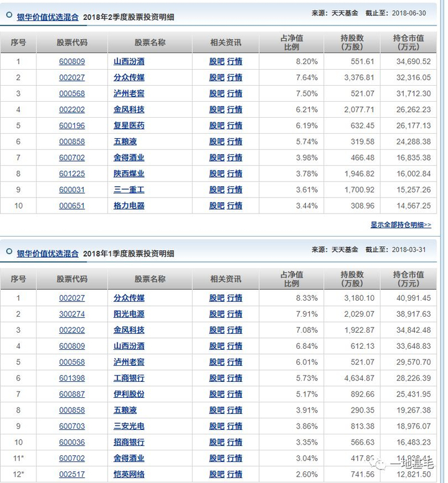
Task: Open 行情 link for 陕西煤业
Action: [234, 173]
